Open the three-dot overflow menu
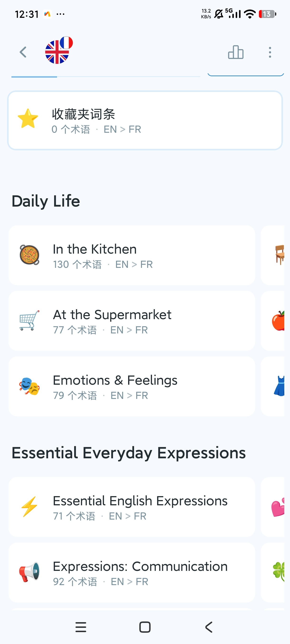The image size is (290, 644). click(x=270, y=52)
